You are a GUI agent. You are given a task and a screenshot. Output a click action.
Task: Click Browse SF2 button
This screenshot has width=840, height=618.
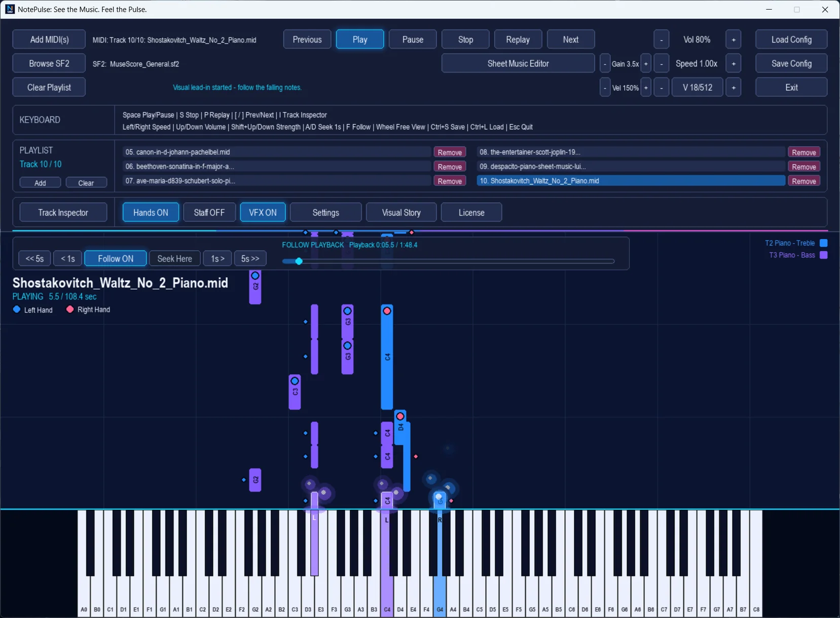coord(49,64)
